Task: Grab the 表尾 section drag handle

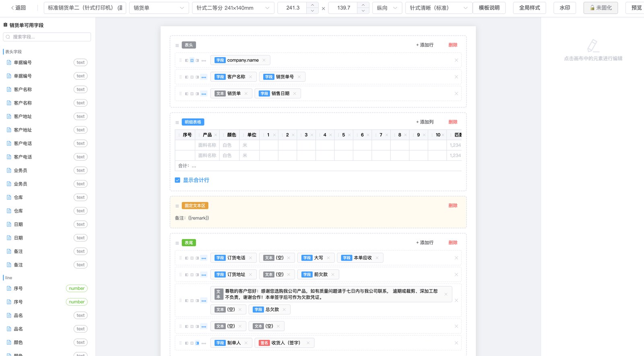Action: coord(177,243)
